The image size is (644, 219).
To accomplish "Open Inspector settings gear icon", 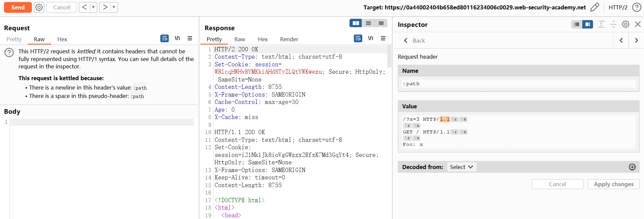I will click(x=626, y=24).
